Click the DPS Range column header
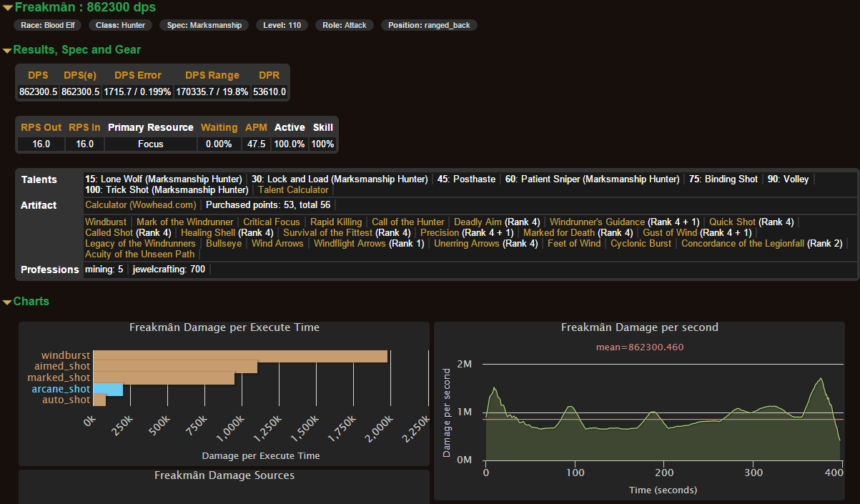The width and height of the screenshot is (860, 504). point(212,75)
